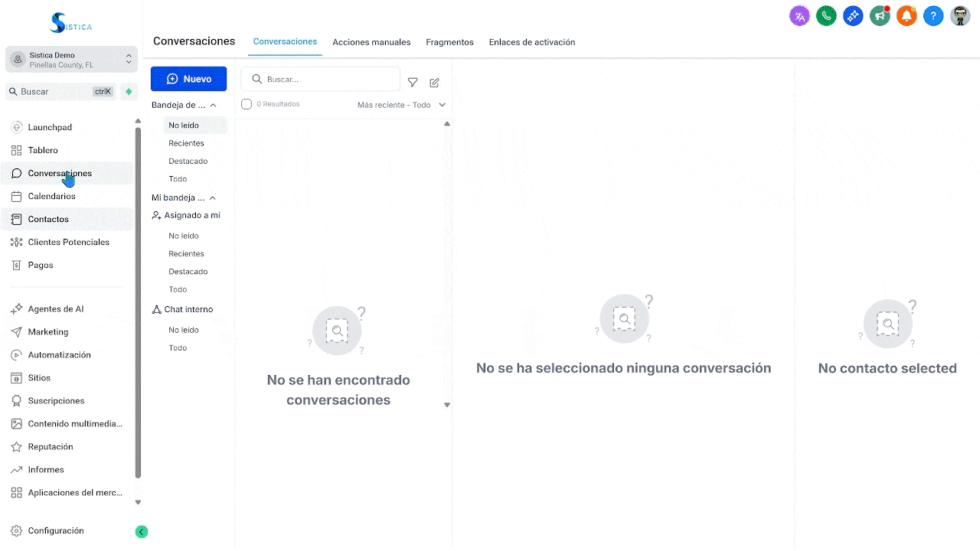Switch to Acciones manuales tab
This screenshot has height=551, width=980.
[x=371, y=42]
